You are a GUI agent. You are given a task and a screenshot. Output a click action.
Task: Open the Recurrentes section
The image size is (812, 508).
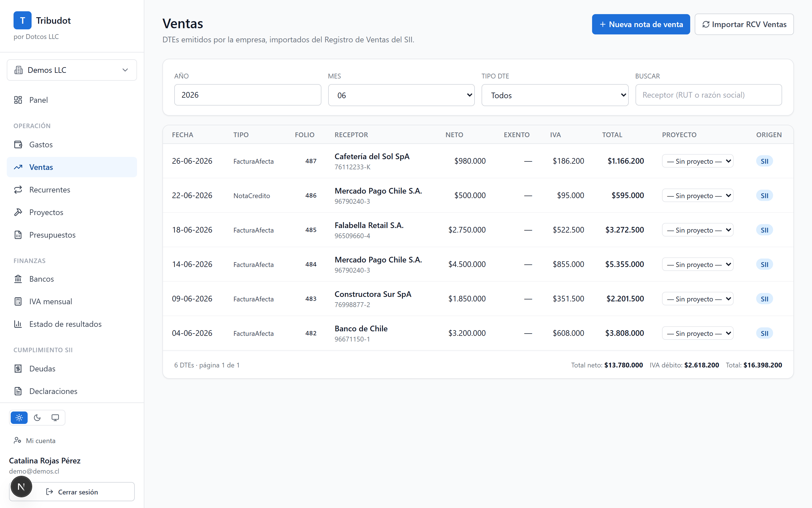click(72, 189)
